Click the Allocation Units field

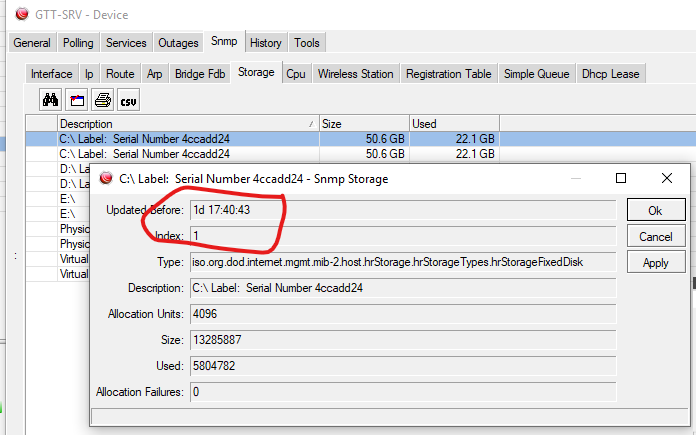coord(403,314)
